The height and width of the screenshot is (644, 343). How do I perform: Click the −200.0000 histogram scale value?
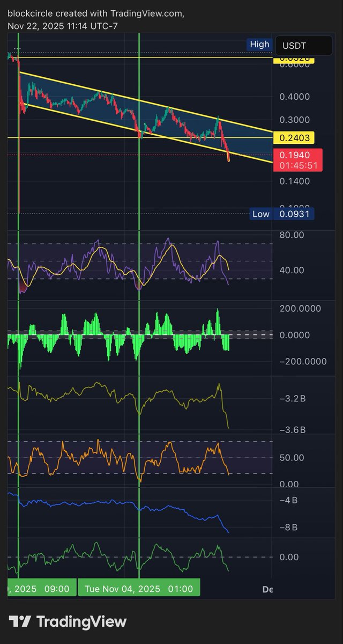coord(303,362)
